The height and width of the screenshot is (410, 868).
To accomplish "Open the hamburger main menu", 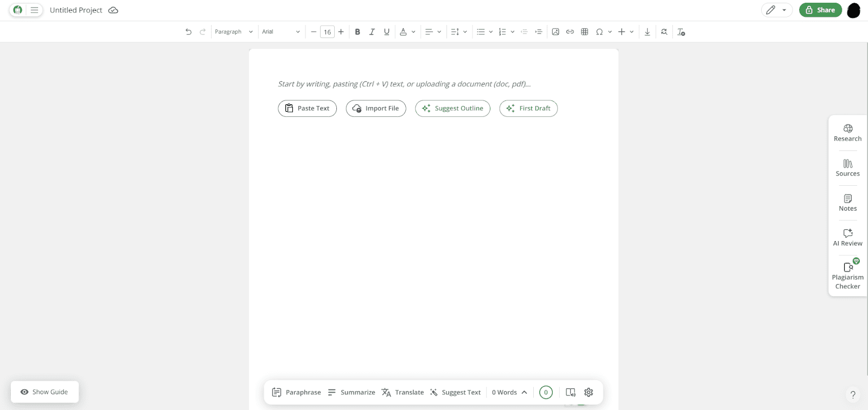I will (x=34, y=10).
